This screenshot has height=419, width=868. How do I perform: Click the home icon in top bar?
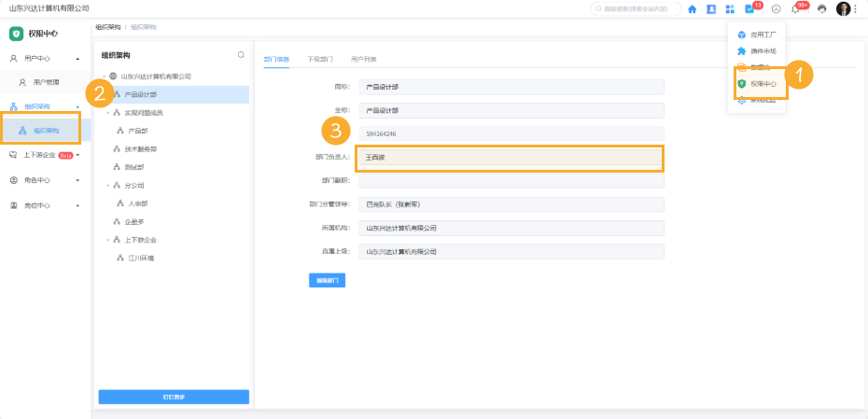(692, 9)
